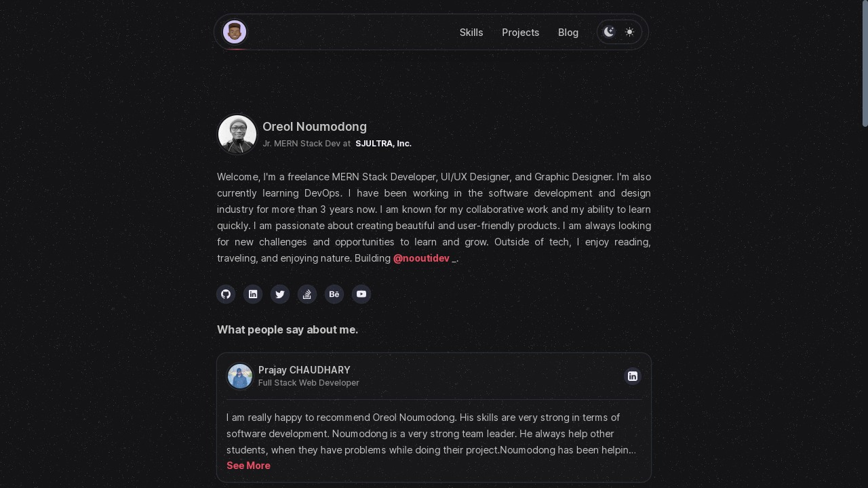Viewport: 868px width, 488px height.
Task: Click the cartoon avatar logo in navbar
Action: (235, 32)
